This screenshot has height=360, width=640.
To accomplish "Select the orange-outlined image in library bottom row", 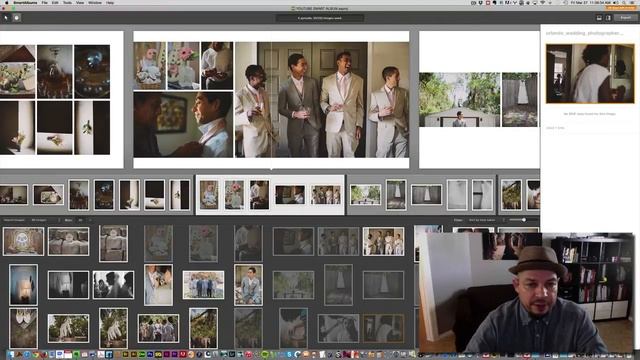I will pyautogui.click(x=383, y=328).
